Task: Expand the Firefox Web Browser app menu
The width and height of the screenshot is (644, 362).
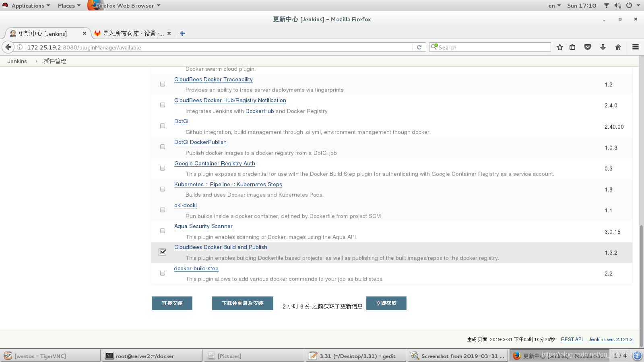Action: pyautogui.click(x=128, y=6)
